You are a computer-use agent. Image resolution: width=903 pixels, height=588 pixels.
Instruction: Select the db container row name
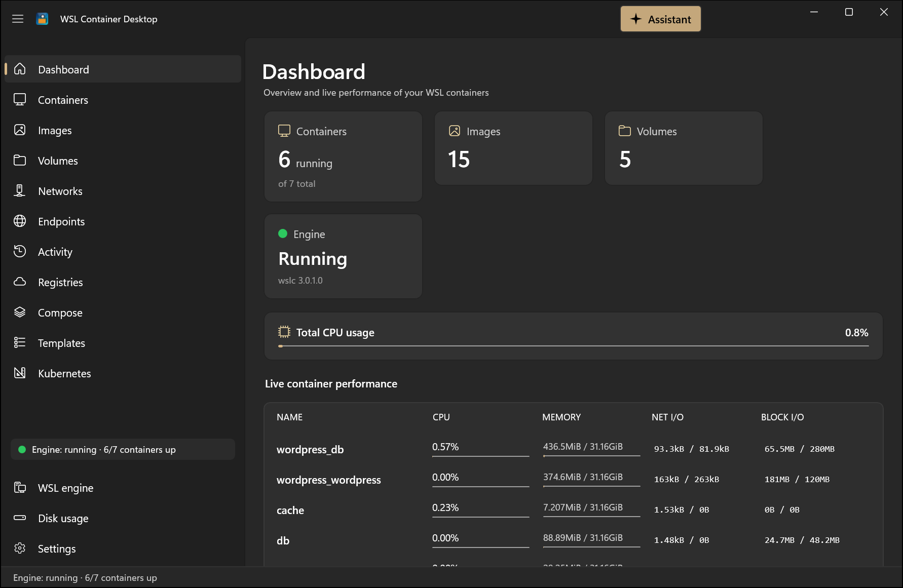coord(283,541)
